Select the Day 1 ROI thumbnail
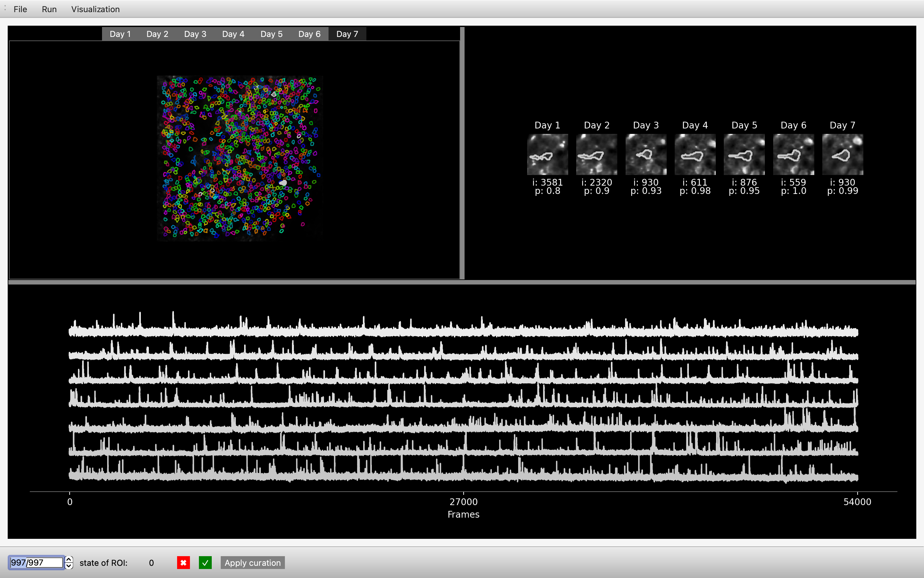 click(548, 154)
